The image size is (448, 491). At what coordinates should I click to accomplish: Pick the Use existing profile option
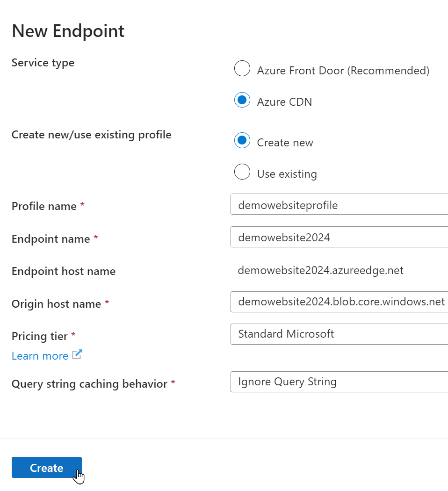point(242,172)
